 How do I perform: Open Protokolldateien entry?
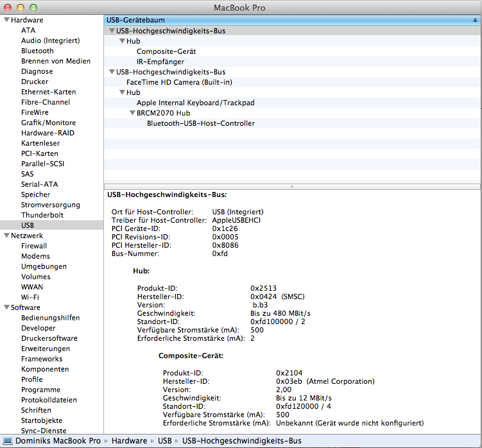click(49, 400)
